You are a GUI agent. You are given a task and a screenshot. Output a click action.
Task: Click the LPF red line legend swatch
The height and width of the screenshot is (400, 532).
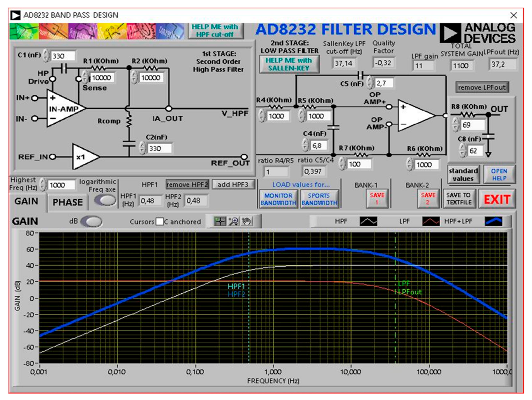point(431,221)
